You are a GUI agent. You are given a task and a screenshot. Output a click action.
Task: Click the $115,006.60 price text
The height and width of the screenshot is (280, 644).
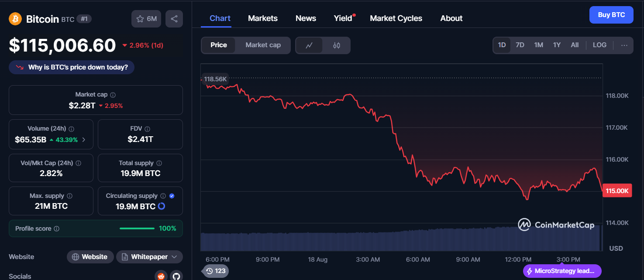pyautogui.click(x=62, y=45)
